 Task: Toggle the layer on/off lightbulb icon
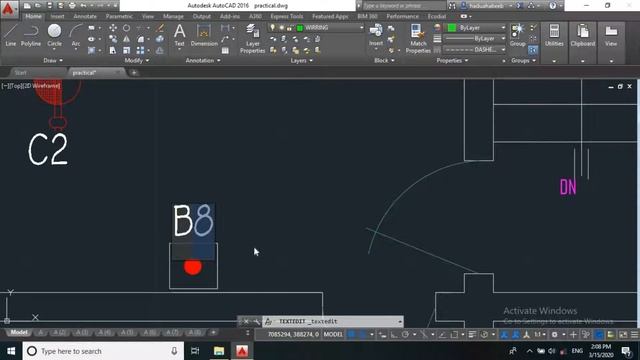(273, 27)
